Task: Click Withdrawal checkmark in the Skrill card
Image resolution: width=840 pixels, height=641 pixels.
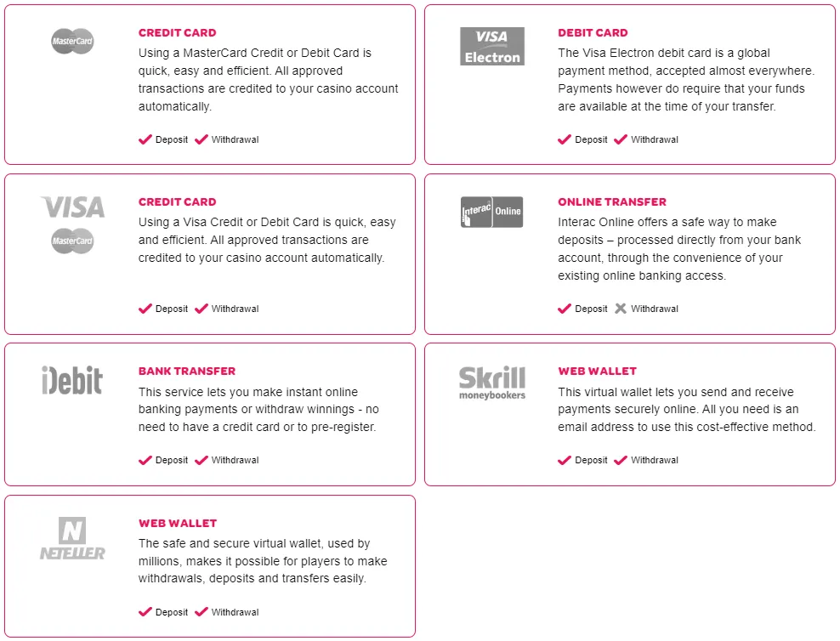Action: (x=621, y=460)
